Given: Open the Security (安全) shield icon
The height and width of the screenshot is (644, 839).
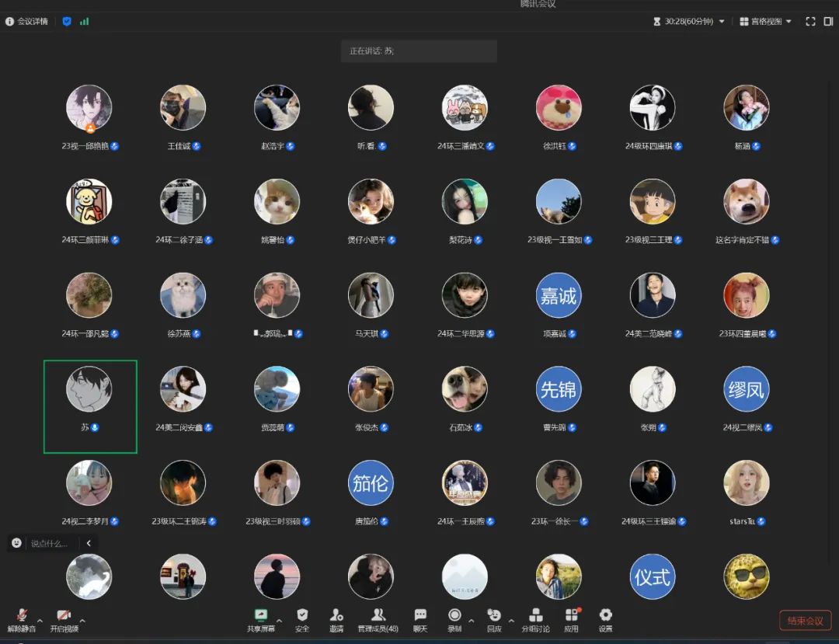Looking at the screenshot, I should pyautogui.click(x=302, y=618).
